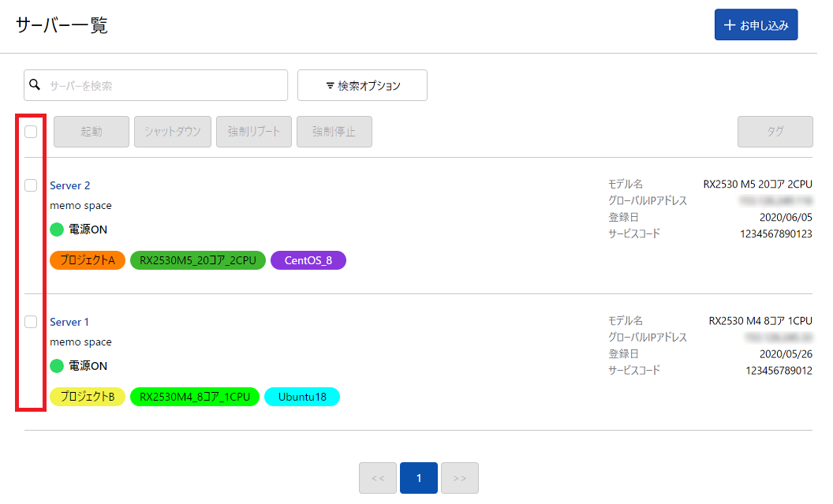
Task: Select the CentOS_8 tag on Server 2
Action: click(308, 260)
